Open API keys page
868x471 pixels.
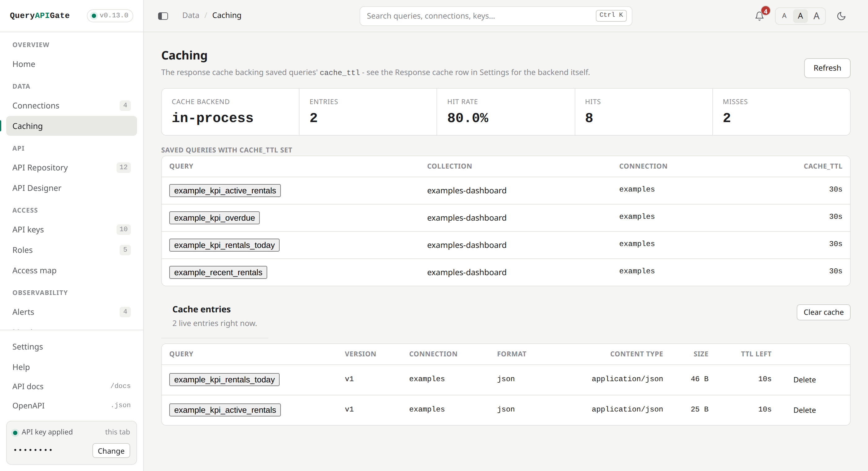tap(71, 229)
